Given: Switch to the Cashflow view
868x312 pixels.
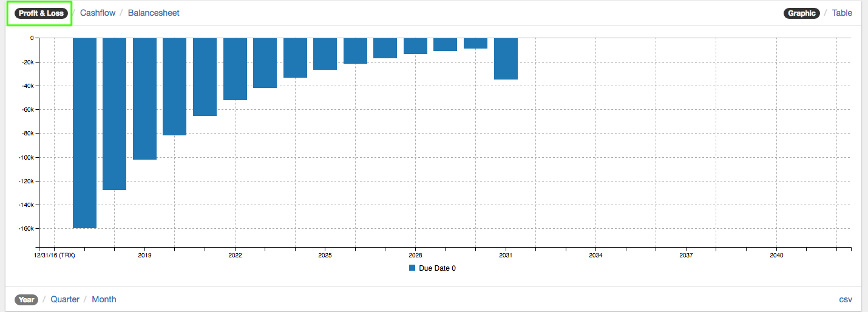Looking at the screenshot, I should point(98,13).
